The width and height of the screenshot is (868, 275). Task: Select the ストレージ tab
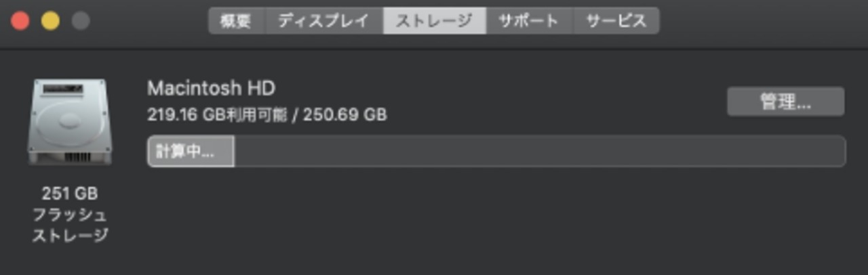tap(434, 21)
